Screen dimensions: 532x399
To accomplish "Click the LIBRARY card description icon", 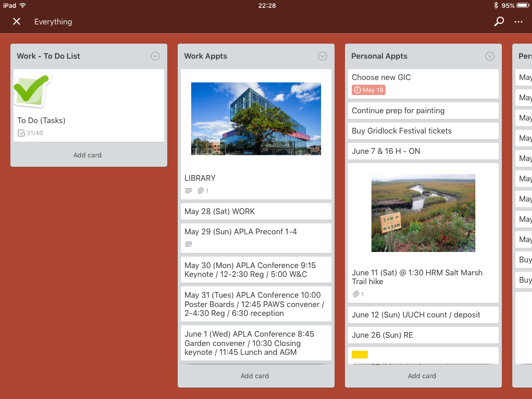I will click(189, 191).
